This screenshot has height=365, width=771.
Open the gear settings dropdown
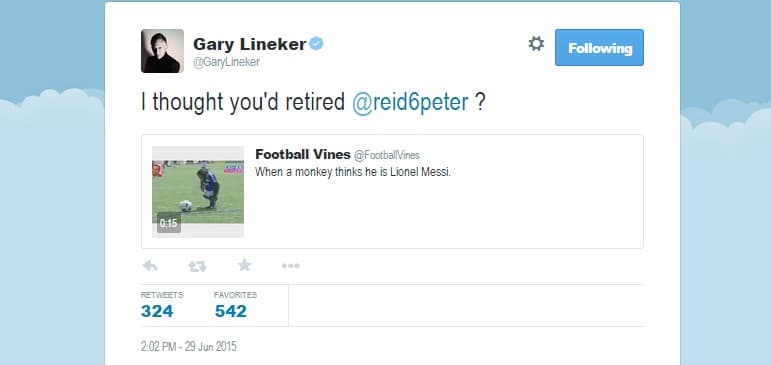click(x=536, y=44)
